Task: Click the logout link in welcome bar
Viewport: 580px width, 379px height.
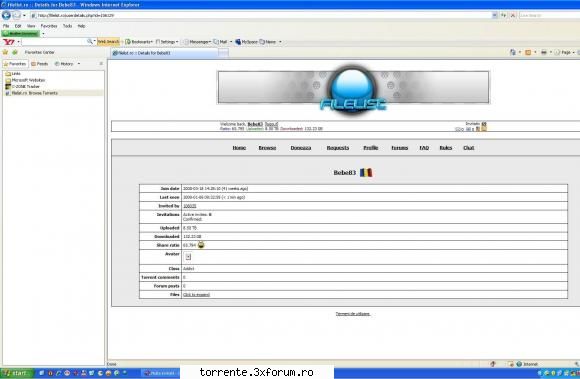Action: pos(272,124)
